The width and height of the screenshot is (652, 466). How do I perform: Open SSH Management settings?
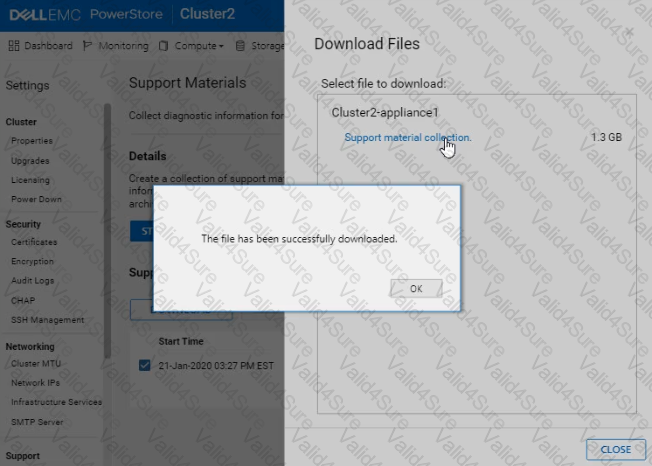click(47, 320)
